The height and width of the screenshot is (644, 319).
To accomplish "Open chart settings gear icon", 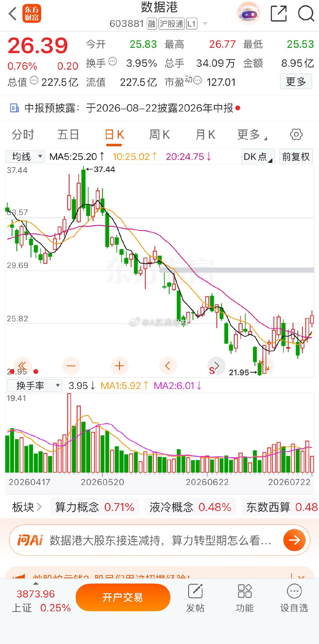I will coord(296,135).
